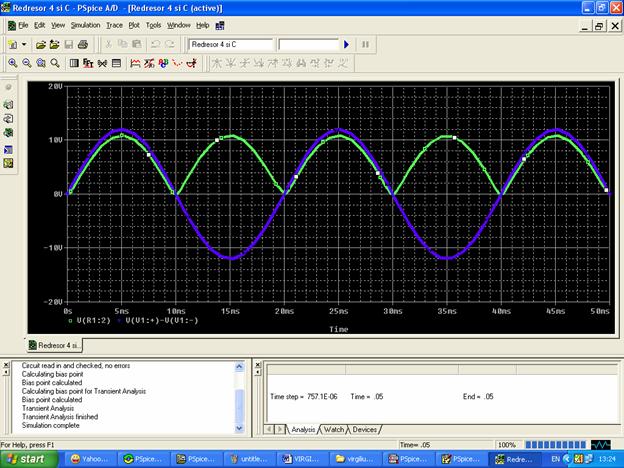Open the Plot menu
Image resolution: width=624 pixels, height=468 pixels.
(134, 24)
